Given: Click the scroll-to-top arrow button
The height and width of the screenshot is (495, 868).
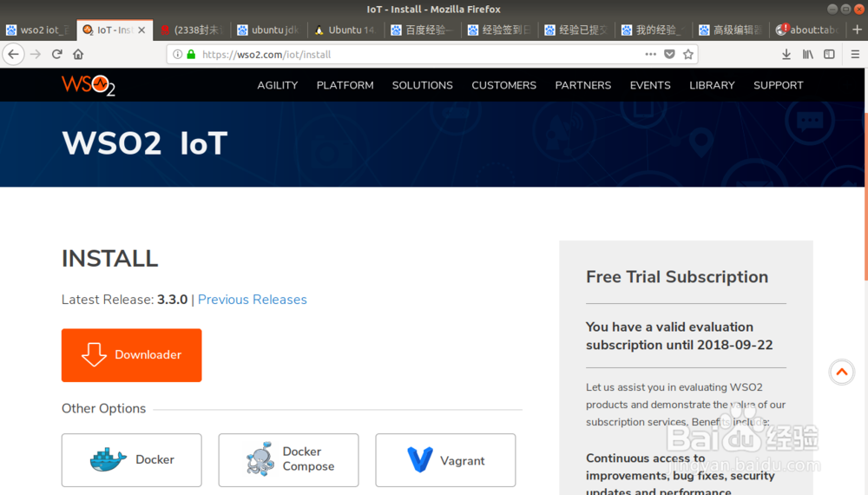Looking at the screenshot, I should [841, 372].
